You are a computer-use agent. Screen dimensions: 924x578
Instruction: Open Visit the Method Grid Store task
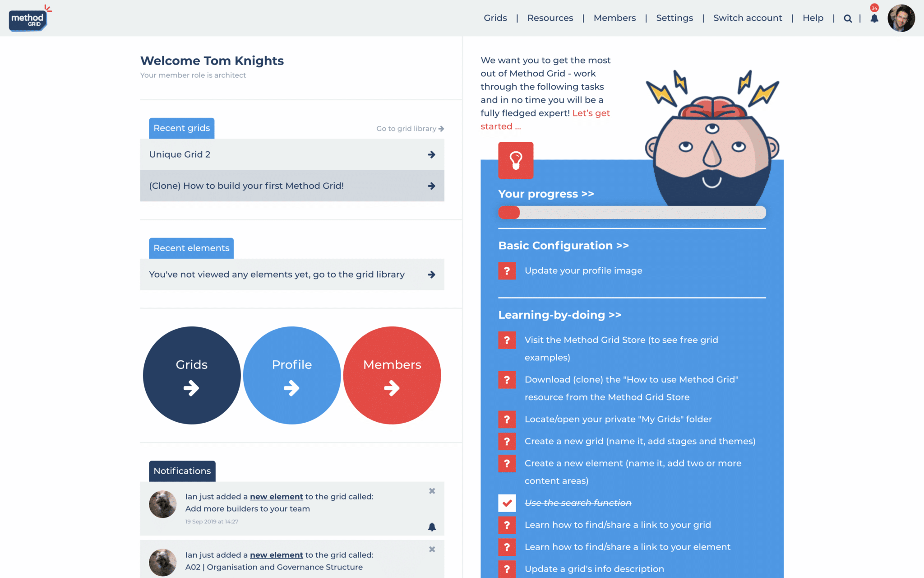pyautogui.click(x=621, y=349)
